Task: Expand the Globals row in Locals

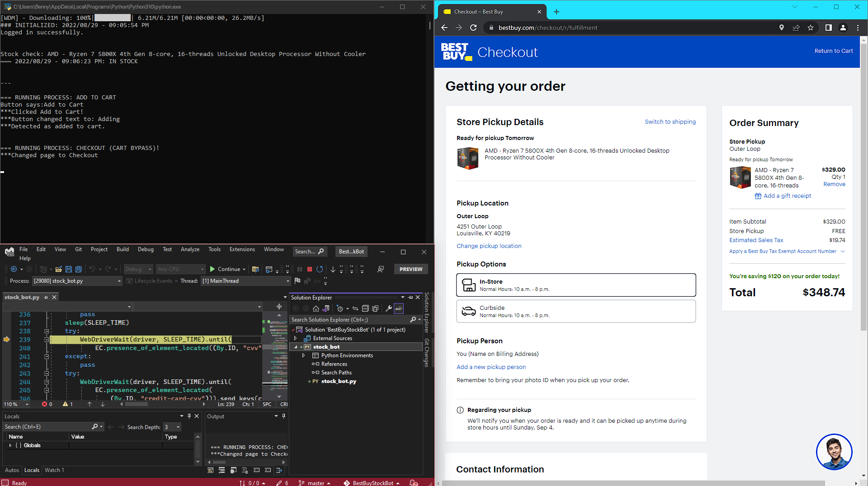Action: tap(10, 445)
